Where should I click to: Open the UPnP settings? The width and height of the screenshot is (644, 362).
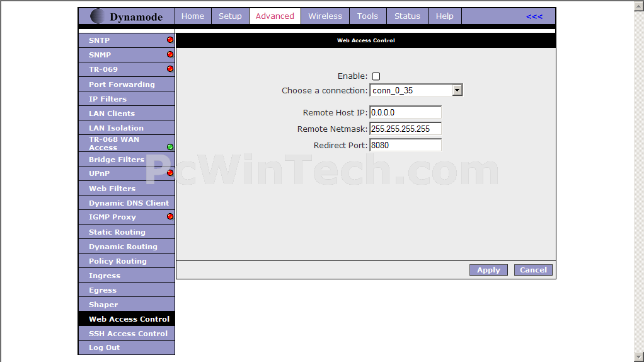(x=127, y=173)
